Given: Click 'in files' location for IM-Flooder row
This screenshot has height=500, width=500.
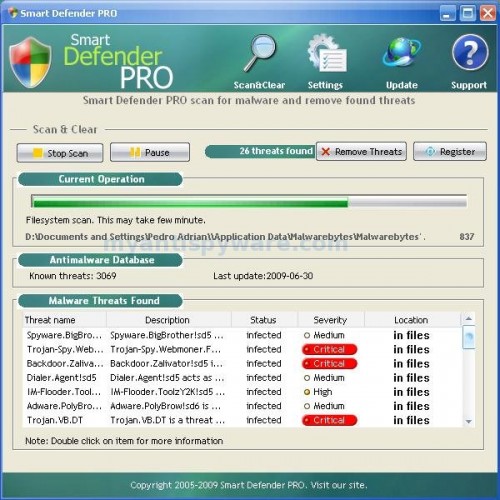Looking at the screenshot, I should [411, 392].
